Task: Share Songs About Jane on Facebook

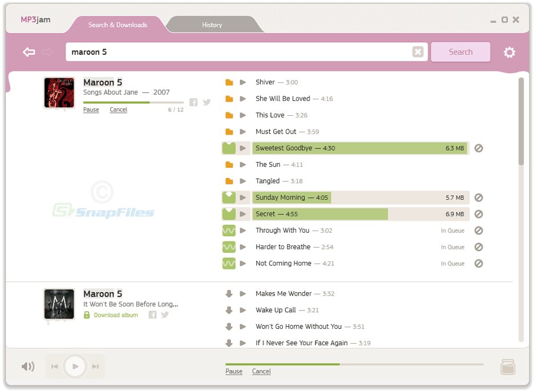Action: click(193, 102)
